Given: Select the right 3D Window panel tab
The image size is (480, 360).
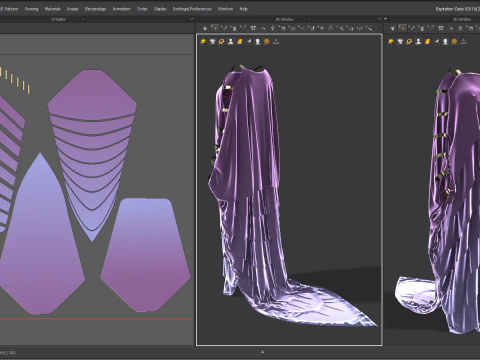Looking at the screenshot, I should pos(462,19).
